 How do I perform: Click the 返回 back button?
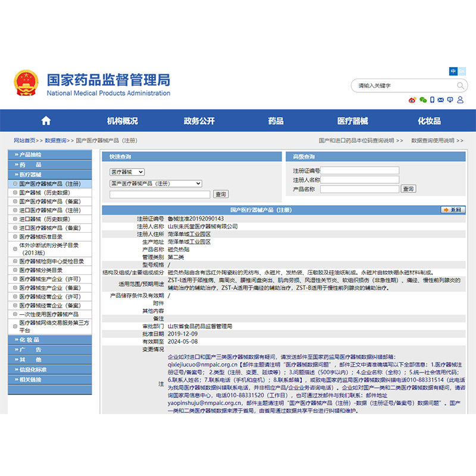coord(453,210)
